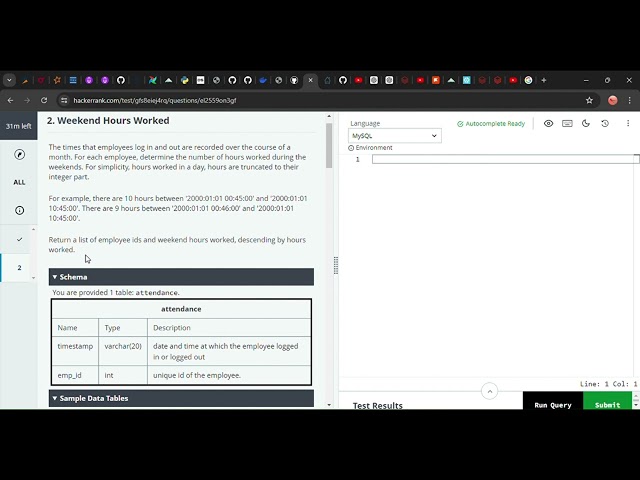Image resolution: width=640 pixels, height=480 pixels.
Task: Click the Test Results heading
Action: [378, 405]
